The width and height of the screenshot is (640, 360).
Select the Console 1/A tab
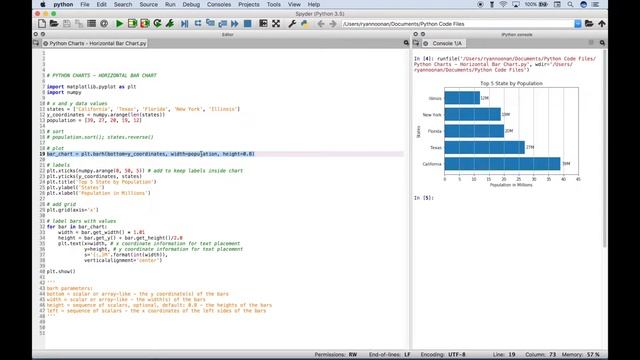(x=443, y=43)
